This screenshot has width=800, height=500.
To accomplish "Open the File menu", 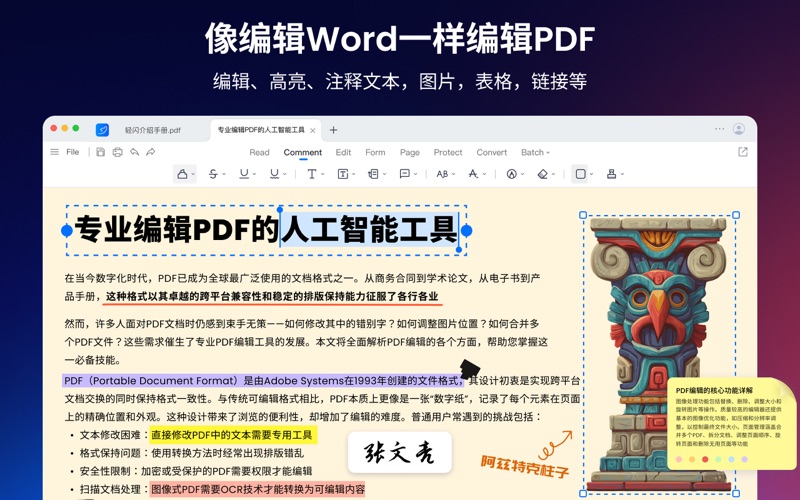I will [73, 152].
